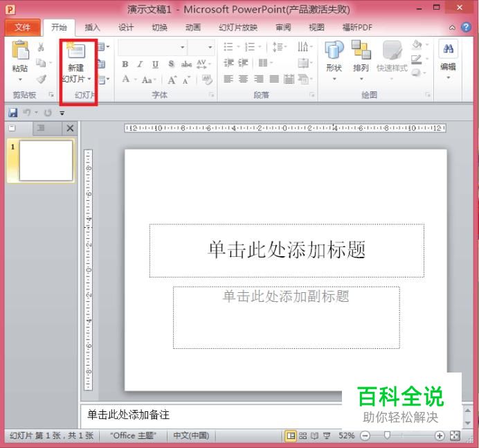Screen dimensions: 479x448
Task: Click Reset slide icon
Action: [x=102, y=64]
